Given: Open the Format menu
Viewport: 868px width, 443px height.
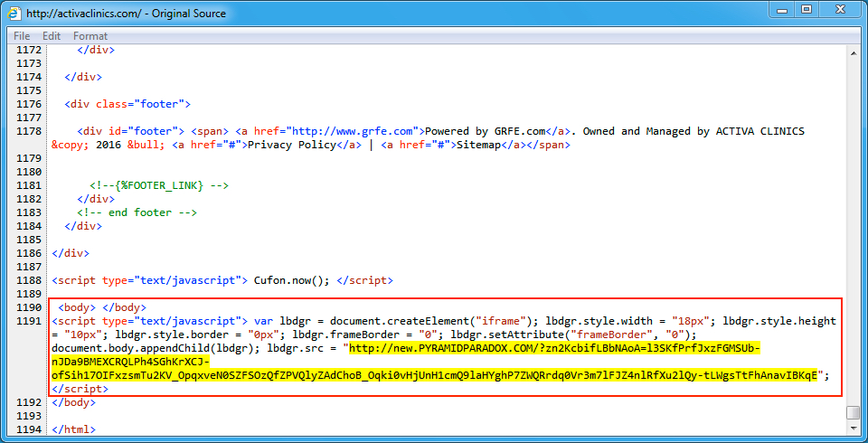Looking at the screenshot, I should pyautogui.click(x=90, y=36).
